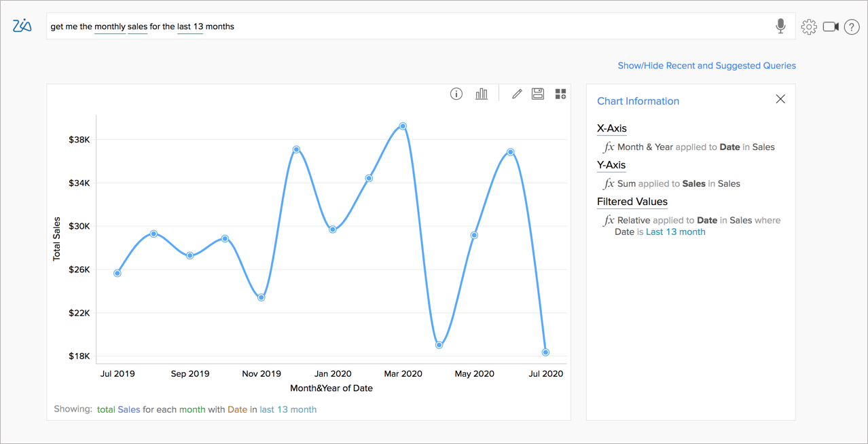Save the chart using the floppy disk icon
Image resolution: width=868 pixels, height=444 pixels.
pyautogui.click(x=537, y=93)
